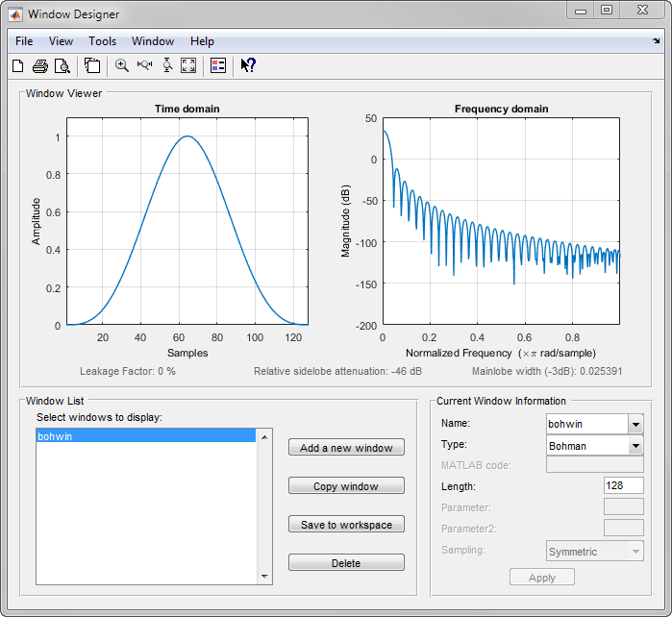Image resolution: width=672 pixels, height=617 pixels.
Task: Toggle the legend icon in toolbar
Action: pyautogui.click(x=217, y=65)
